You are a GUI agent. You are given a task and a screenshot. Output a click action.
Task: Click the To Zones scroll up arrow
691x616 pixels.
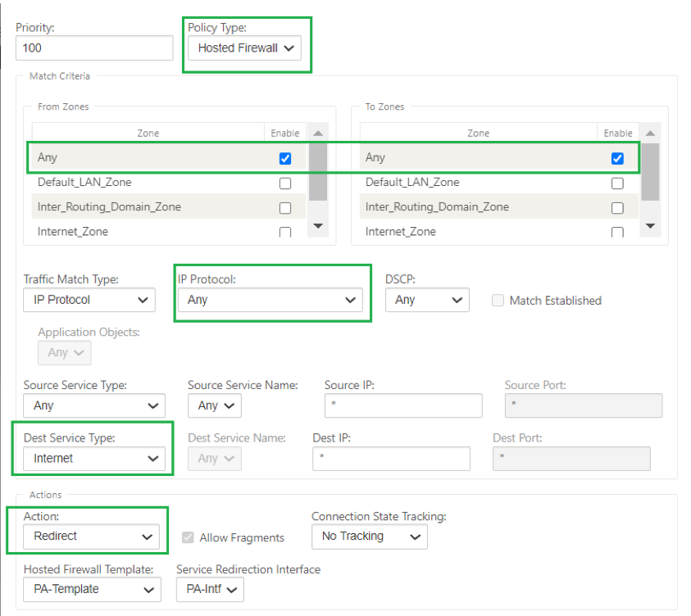coord(650,133)
